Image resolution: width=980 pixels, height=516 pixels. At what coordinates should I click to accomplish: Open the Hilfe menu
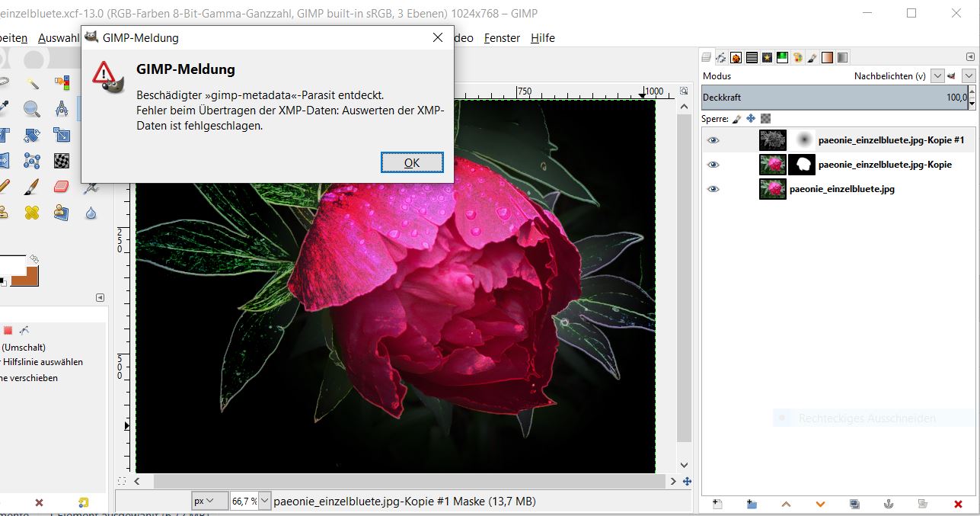tap(543, 38)
